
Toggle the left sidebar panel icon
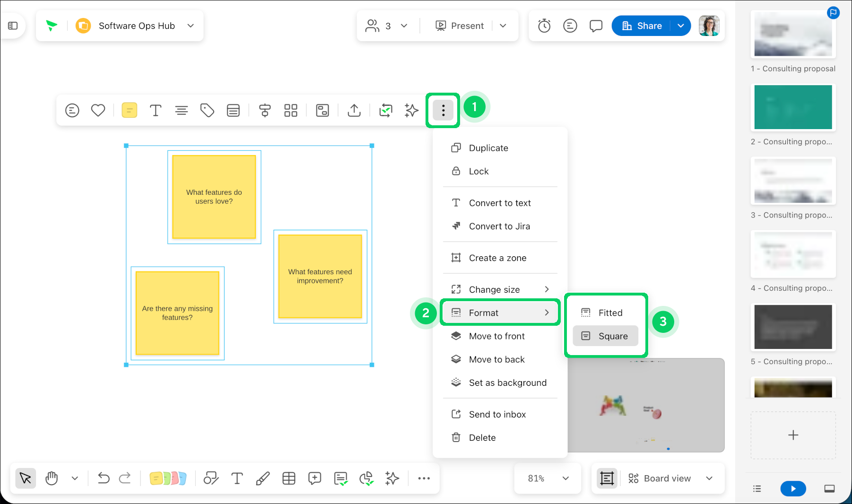tap(13, 26)
